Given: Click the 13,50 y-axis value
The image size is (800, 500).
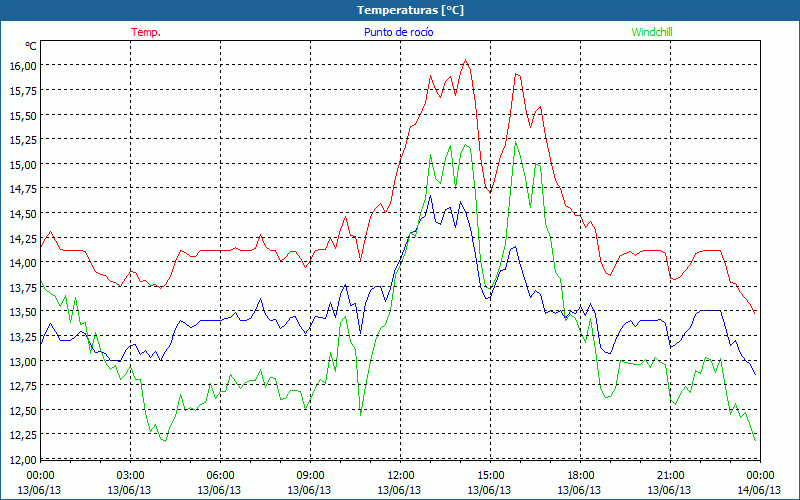Looking at the screenshot, I should point(23,312).
